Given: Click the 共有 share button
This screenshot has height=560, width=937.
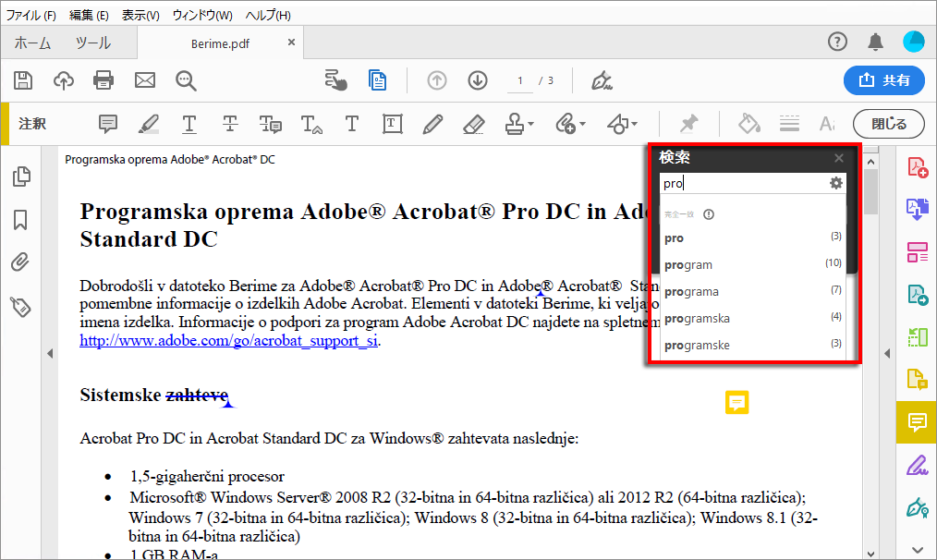Looking at the screenshot, I should pyautogui.click(x=884, y=80).
